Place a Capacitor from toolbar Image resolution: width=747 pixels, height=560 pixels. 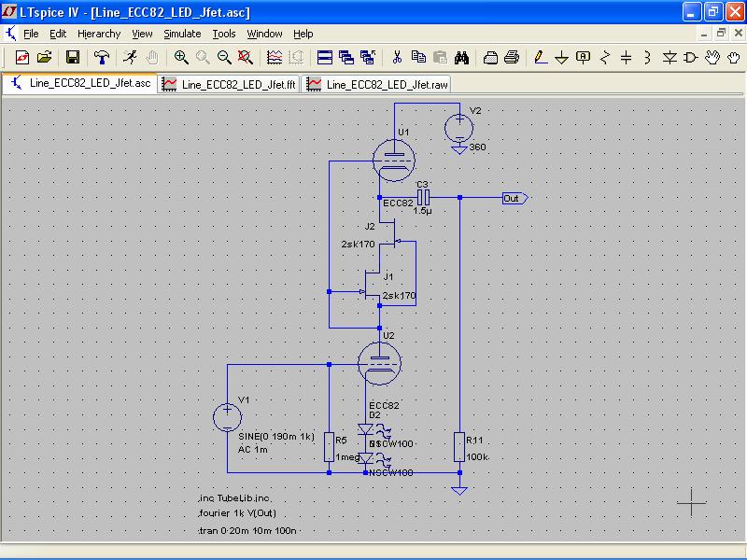coord(626,58)
